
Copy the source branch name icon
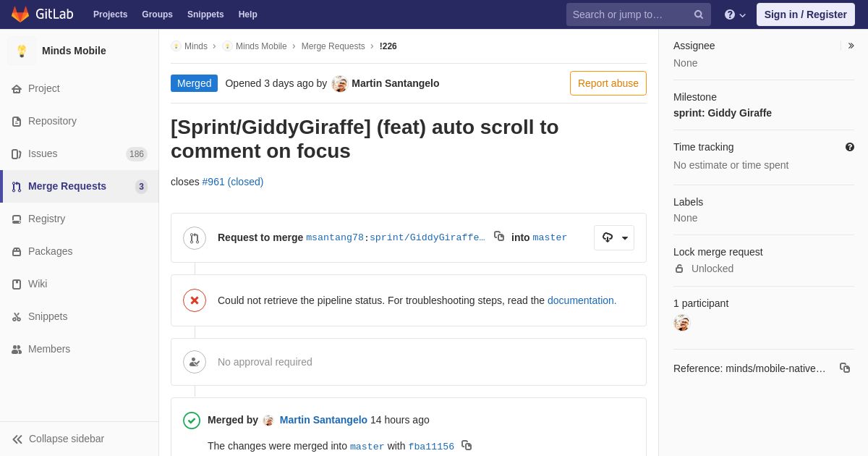pos(499,236)
